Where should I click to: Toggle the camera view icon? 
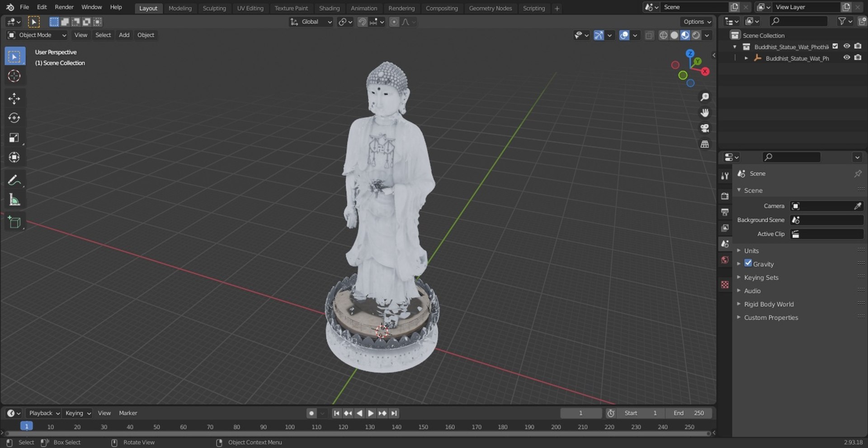(x=704, y=129)
